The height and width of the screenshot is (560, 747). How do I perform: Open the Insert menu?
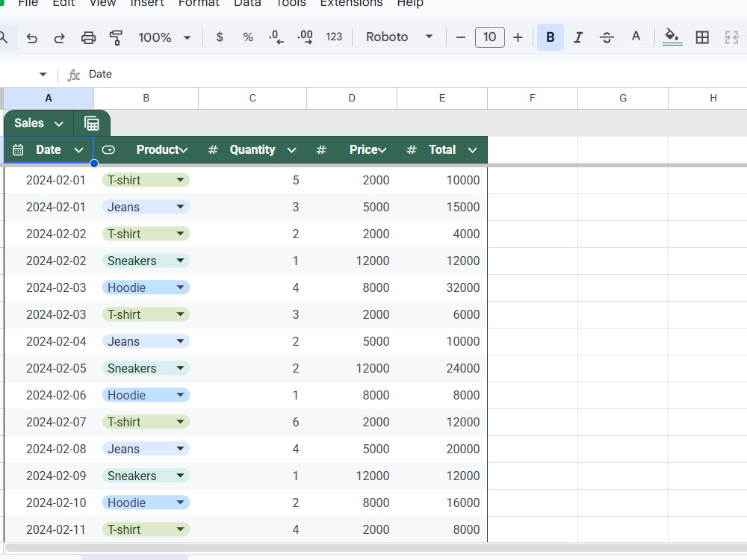coord(146,3)
